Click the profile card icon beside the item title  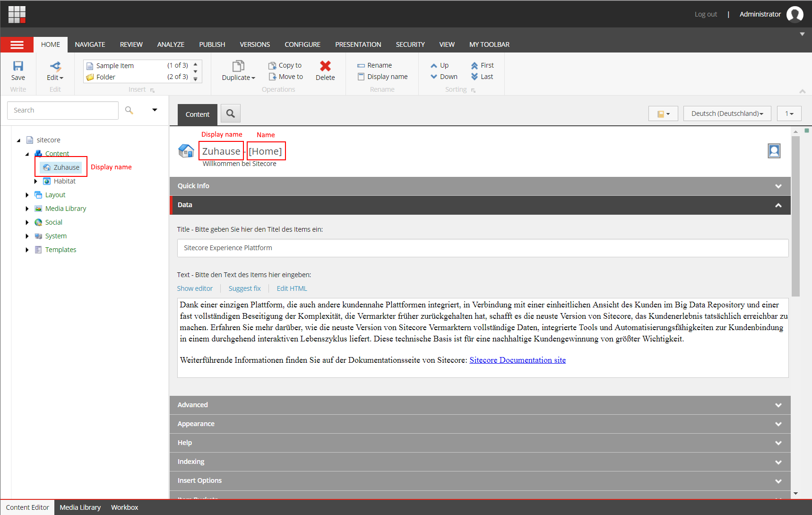click(774, 151)
